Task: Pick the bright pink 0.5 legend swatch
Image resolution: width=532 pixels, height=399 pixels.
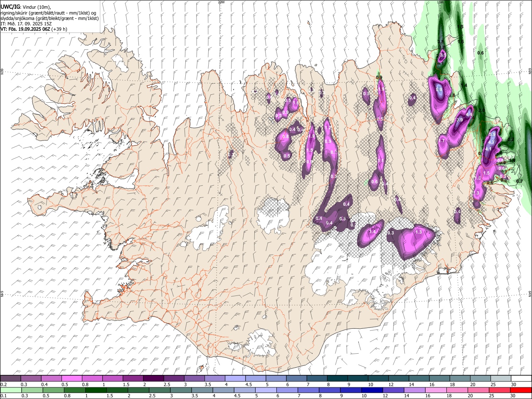Action: tap(71, 379)
